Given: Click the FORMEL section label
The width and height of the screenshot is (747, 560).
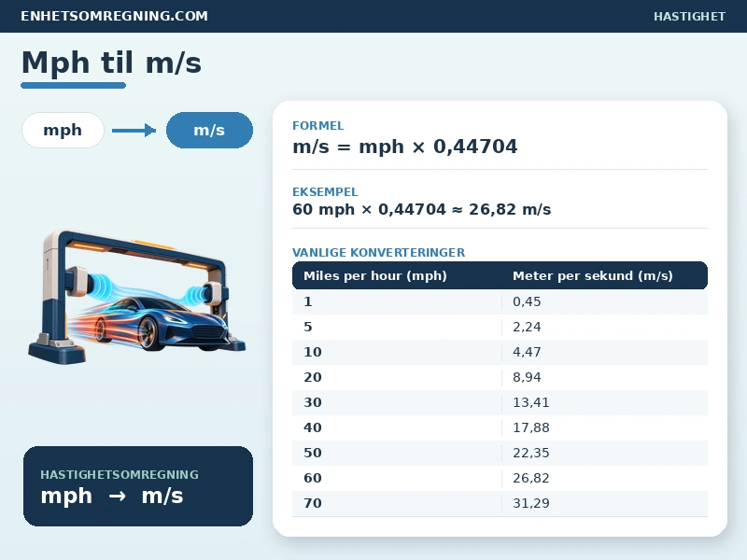Looking at the screenshot, I should [317, 126].
